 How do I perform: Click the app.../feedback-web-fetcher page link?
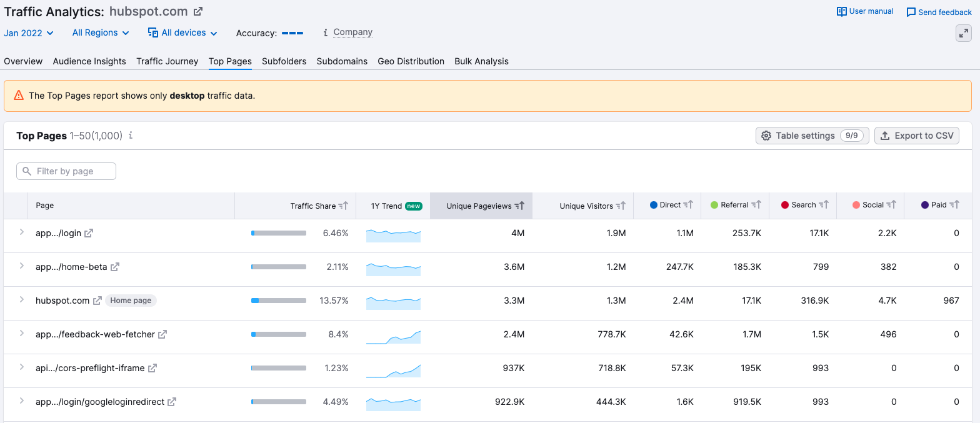tap(95, 334)
